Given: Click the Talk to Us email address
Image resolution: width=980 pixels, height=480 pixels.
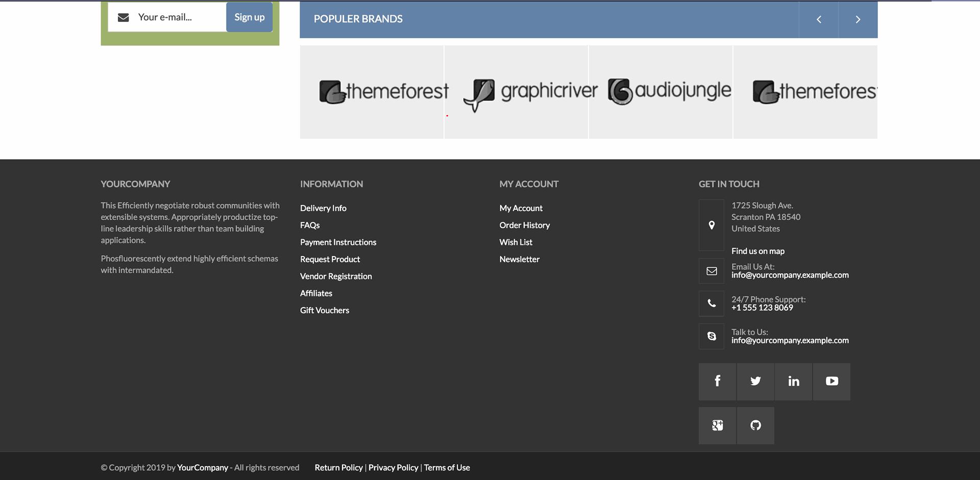Looking at the screenshot, I should click(x=790, y=340).
